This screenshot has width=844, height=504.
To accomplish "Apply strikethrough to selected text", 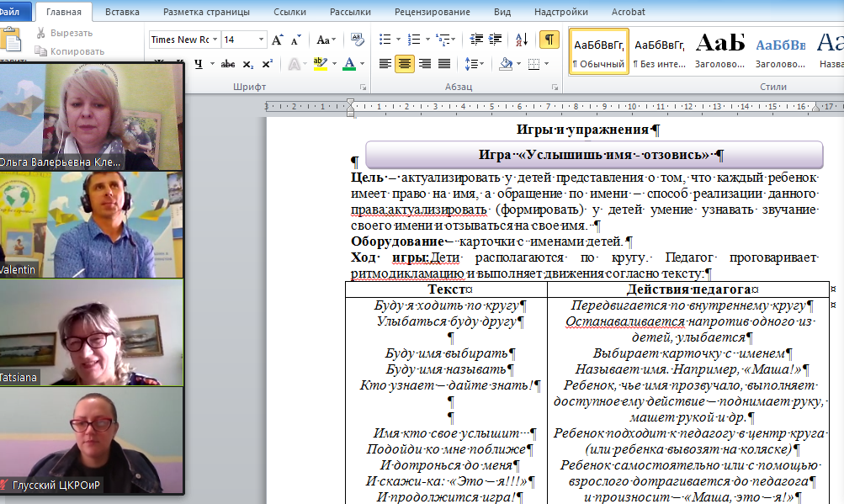I will click(227, 64).
